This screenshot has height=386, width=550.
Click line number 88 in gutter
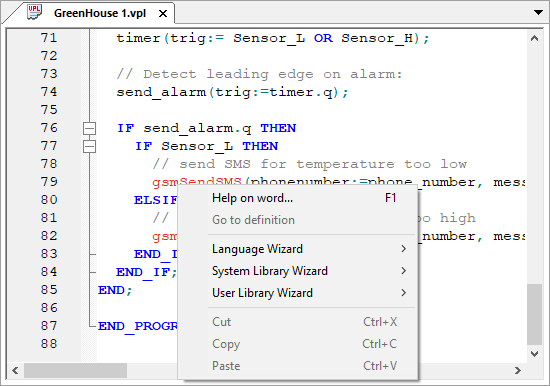49,344
